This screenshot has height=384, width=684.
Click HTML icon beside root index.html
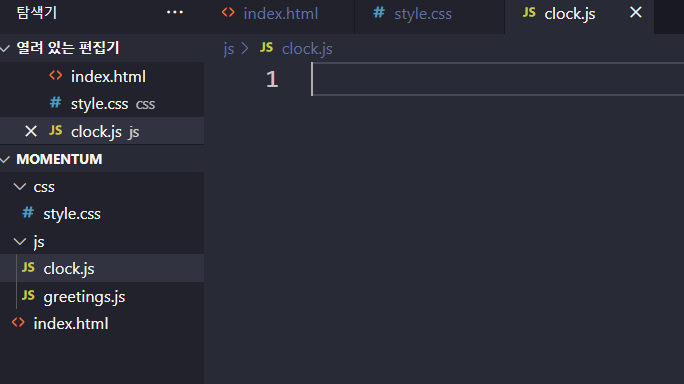pos(18,323)
